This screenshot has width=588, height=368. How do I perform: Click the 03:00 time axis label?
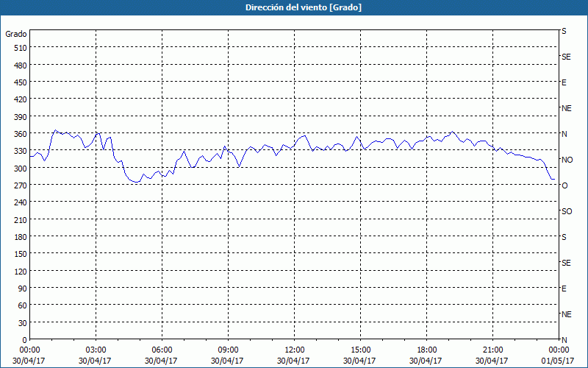coord(96,350)
